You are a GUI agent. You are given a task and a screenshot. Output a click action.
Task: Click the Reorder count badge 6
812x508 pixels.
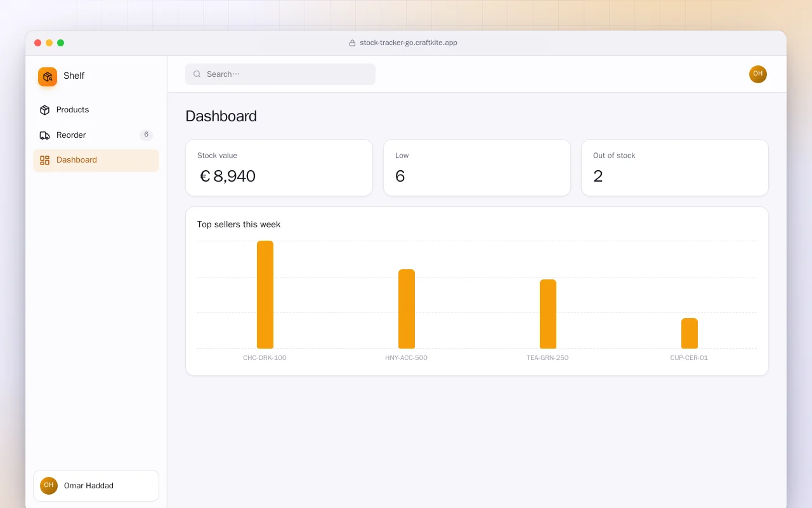[146, 135]
